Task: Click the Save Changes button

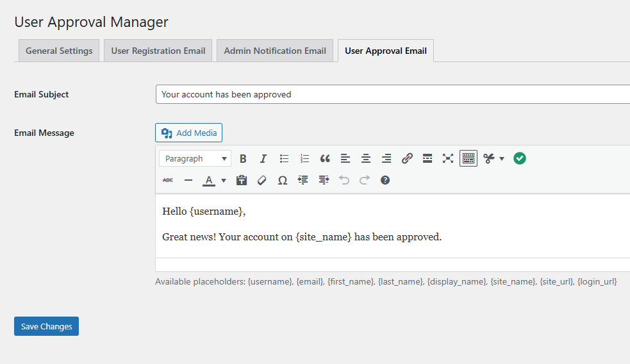Action: (x=46, y=326)
